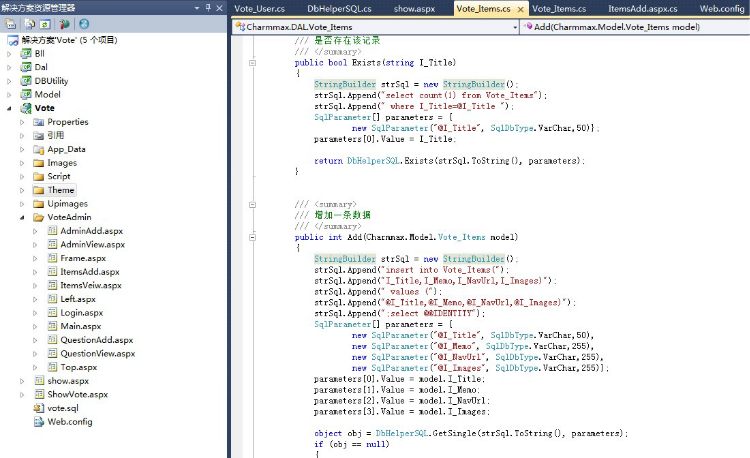Expand the ItemsAdd.aspx node
This screenshot has height=458, width=750.
[35, 272]
